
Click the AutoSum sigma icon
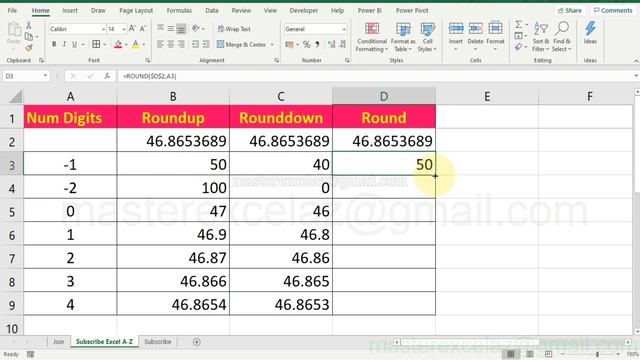pyautogui.click(x=518, y=24)
